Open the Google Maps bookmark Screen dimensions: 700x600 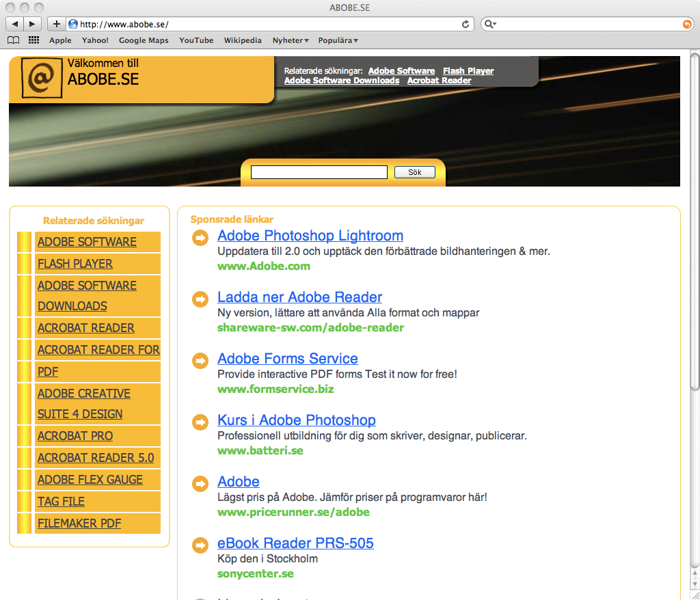(144, 40)
